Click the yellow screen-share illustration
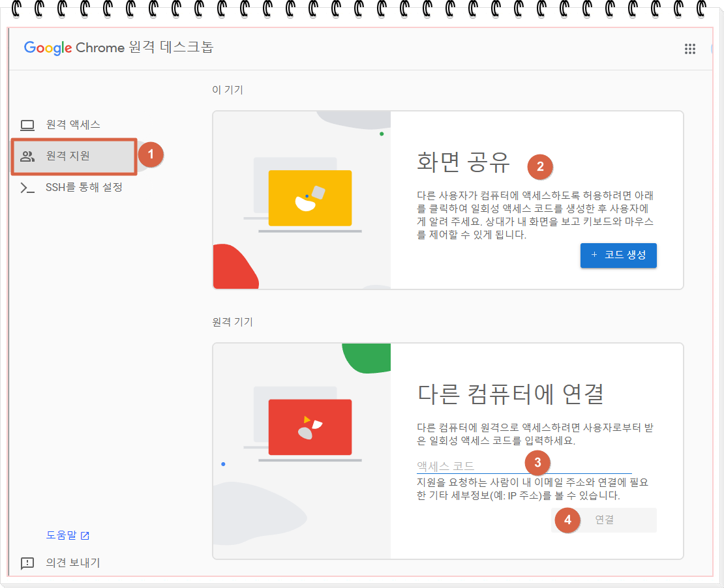This screenshot has height=588, width=724. pyautogui.click(x=310, y=198)
